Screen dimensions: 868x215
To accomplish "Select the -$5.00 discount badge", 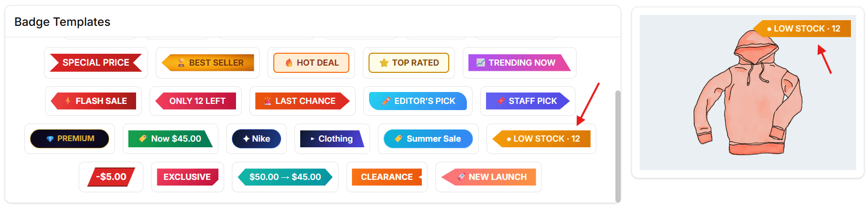I will point(111,177).
